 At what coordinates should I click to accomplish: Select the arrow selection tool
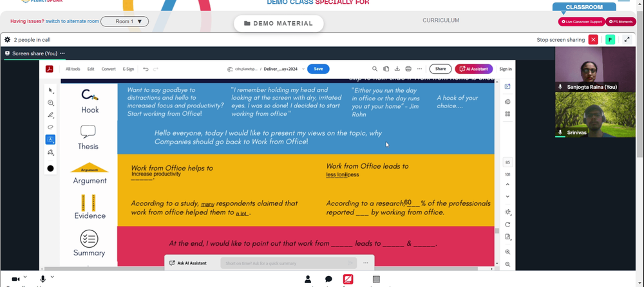pyautogui.click(x=50, y=90)
